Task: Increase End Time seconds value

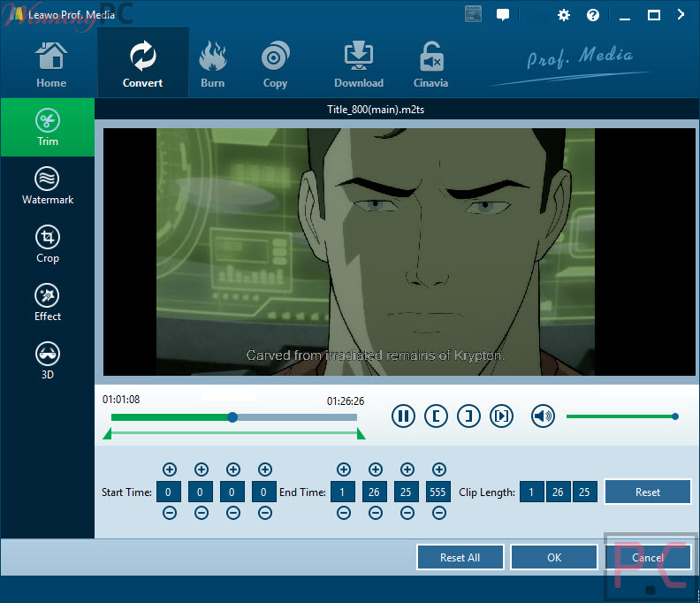Action: [407, 469]
